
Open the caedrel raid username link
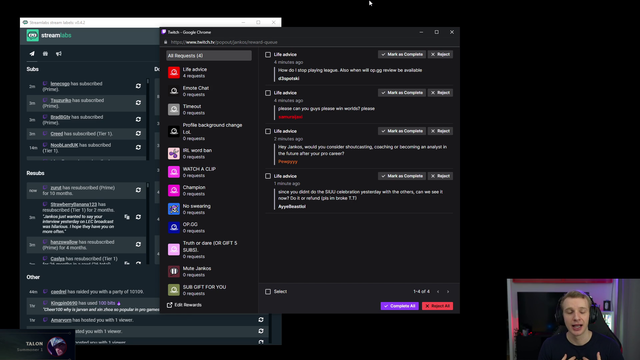(58, 292)
